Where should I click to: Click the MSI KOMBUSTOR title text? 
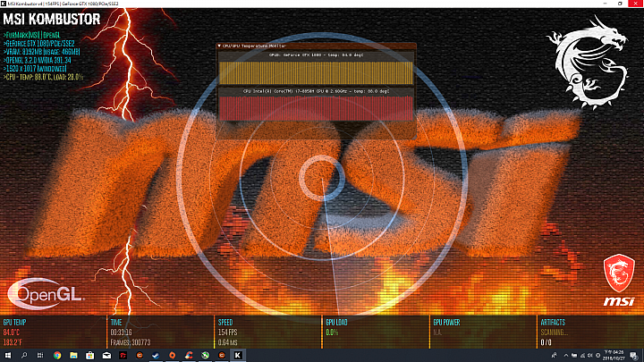(52, 20)
